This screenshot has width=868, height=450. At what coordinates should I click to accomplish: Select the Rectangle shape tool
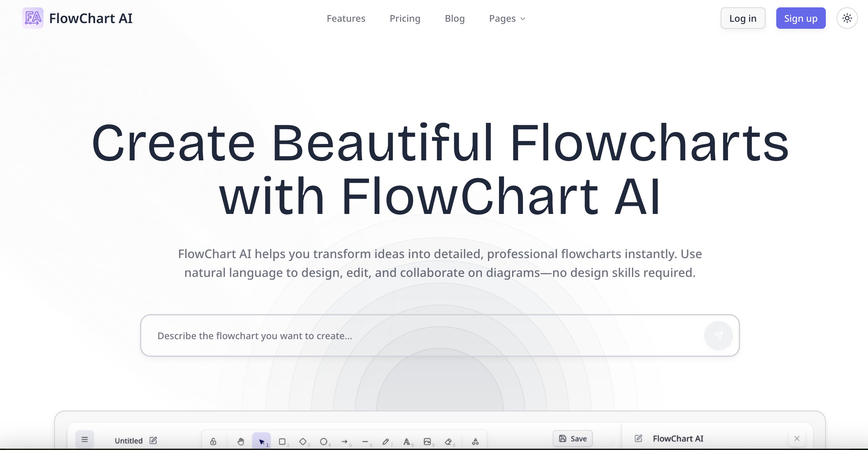tap(283, 441)
